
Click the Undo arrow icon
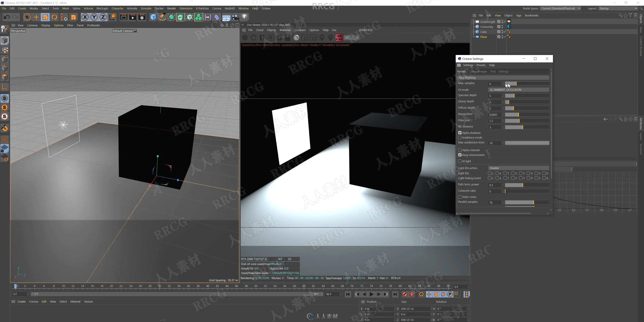tap(7, 17)
